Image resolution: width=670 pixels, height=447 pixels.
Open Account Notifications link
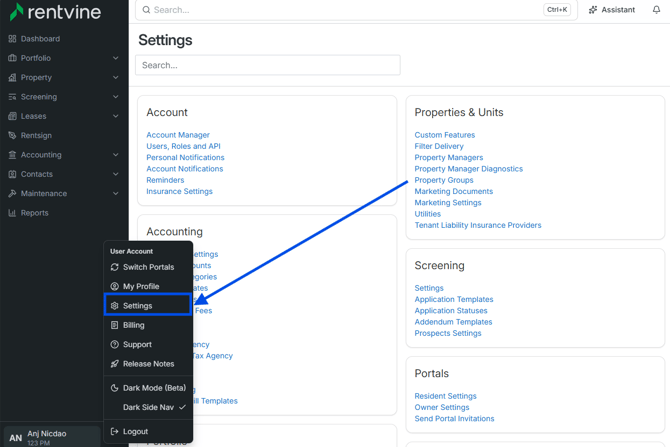[x=185, y=169]
